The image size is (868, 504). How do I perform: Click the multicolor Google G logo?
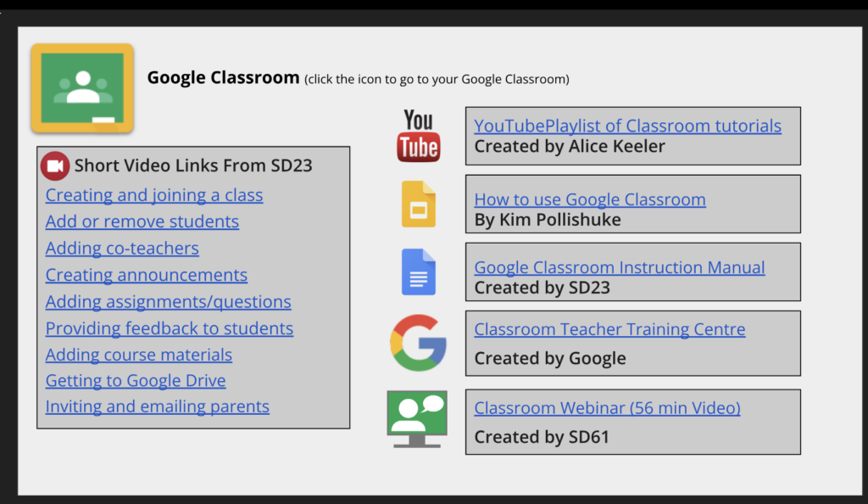418,342
